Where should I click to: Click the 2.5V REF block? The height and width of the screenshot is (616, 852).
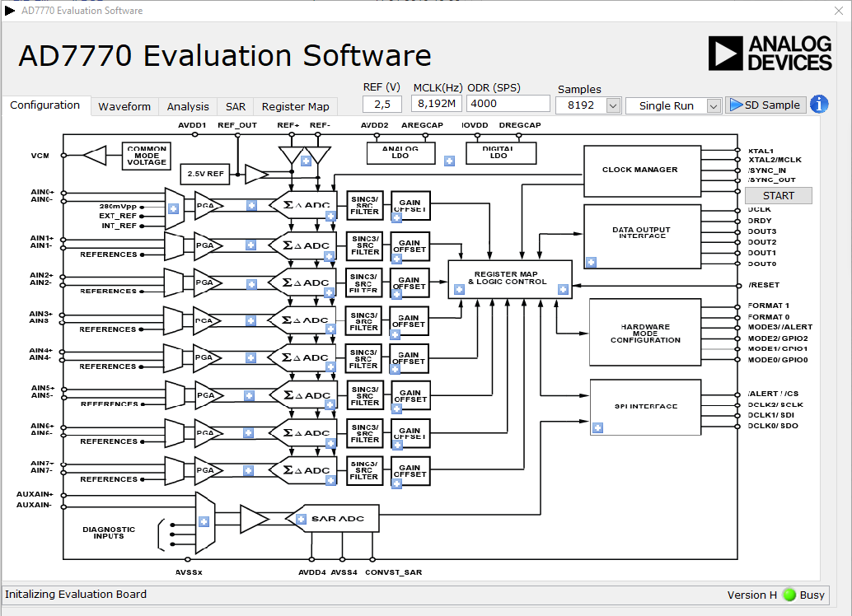tap(205, 174)
